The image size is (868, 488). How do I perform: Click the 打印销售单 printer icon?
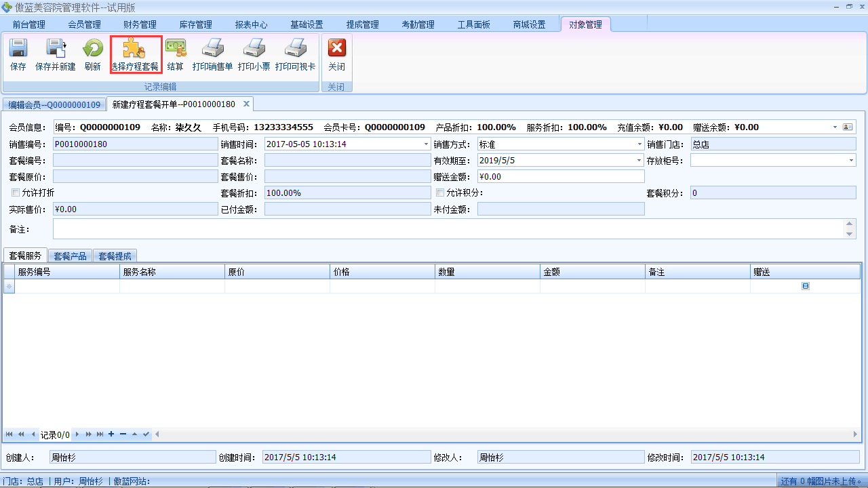212,49
